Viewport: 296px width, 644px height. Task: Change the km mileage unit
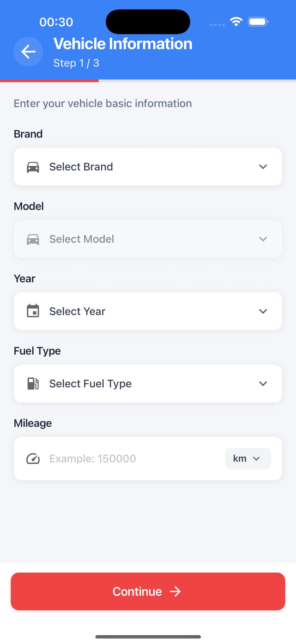248,459
